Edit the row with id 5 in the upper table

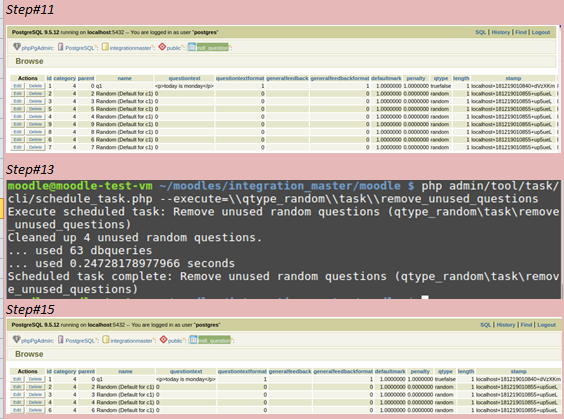(x=17, y=109)
